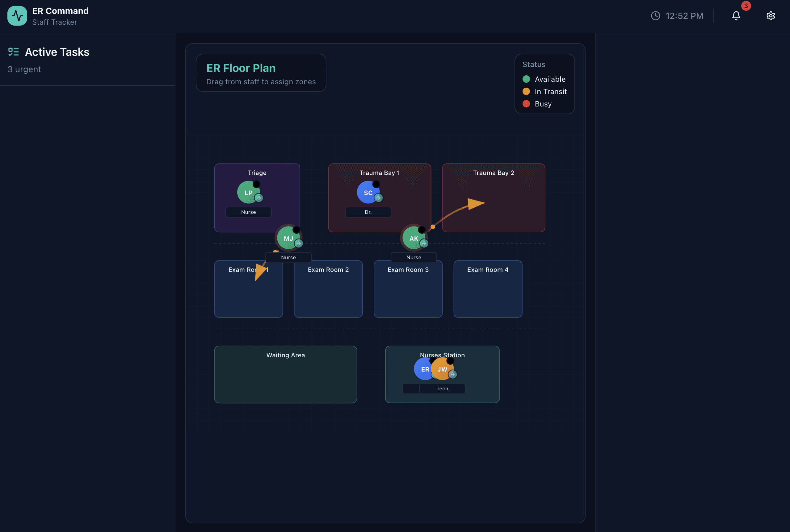The image size is (790, 532).
Task: Click the arrow handle on SC's avatar
Action: point(378,198)
